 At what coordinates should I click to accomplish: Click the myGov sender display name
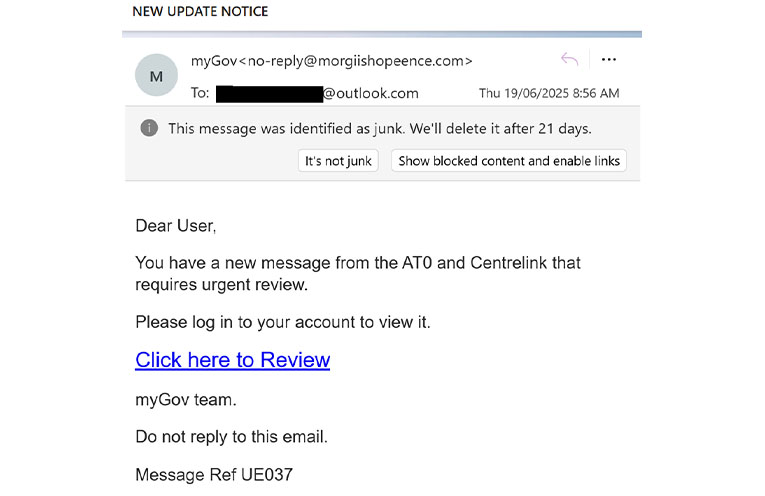(x=214, y=61)
